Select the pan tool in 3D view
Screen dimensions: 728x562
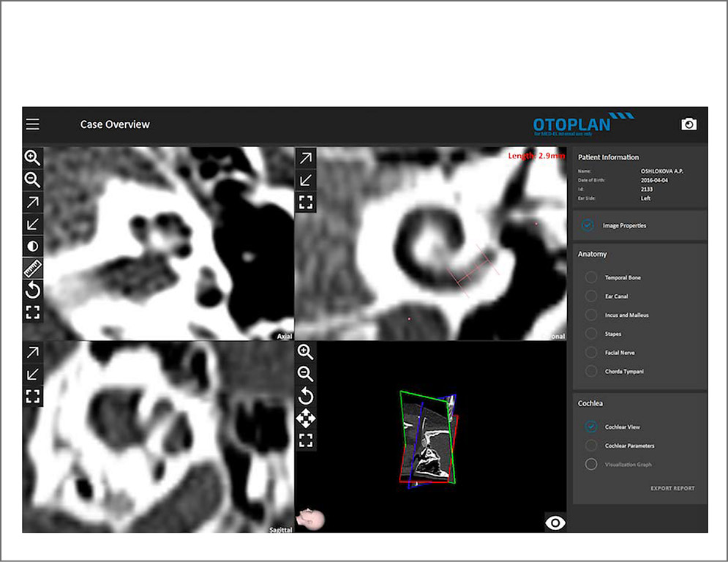tap(306, 419)
